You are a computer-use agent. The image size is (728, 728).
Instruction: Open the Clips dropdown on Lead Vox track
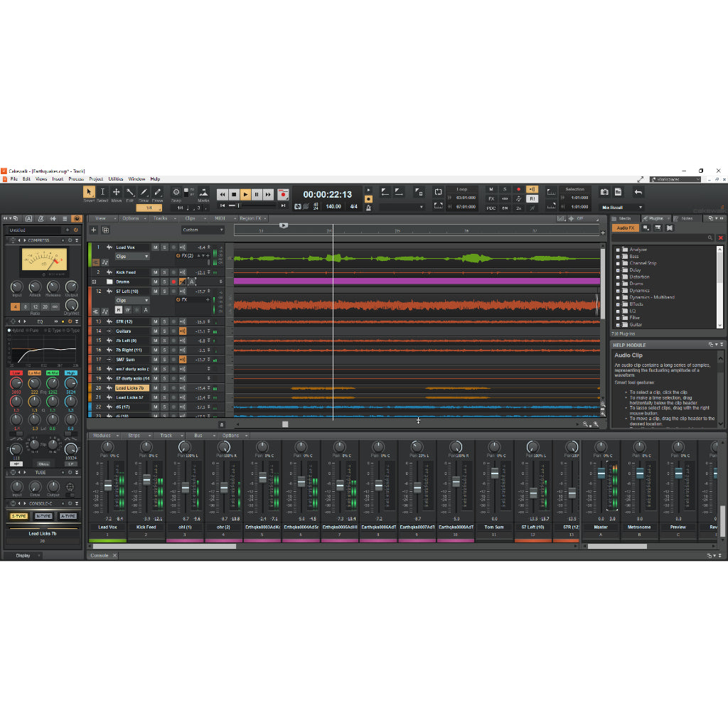coord(132,256)
